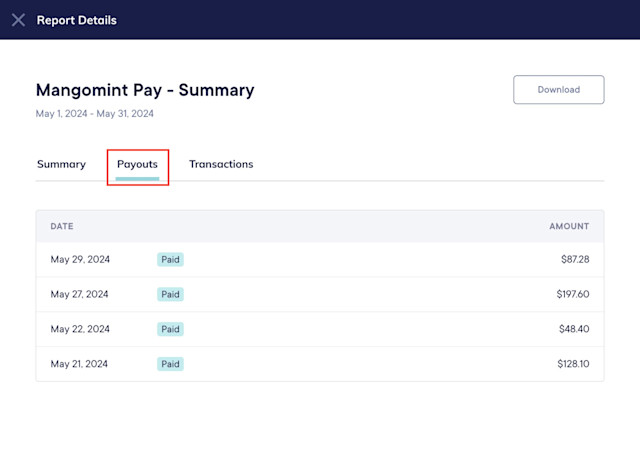Click the $48.40 amount
640x455 pixels.
click(x=574, y=329)
